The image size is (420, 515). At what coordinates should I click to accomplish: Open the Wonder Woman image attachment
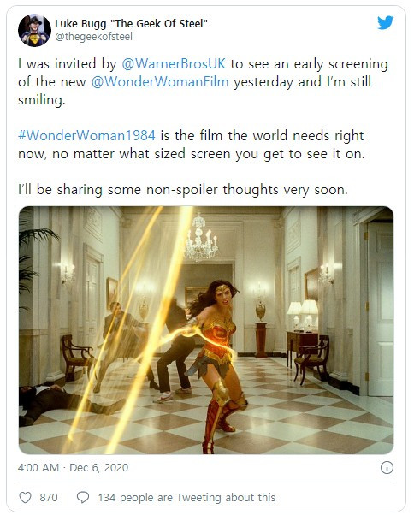click(x=206, y=330)
